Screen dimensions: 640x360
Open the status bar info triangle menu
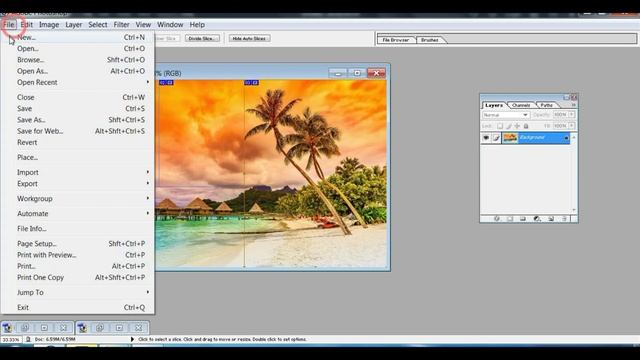(132, 339)
